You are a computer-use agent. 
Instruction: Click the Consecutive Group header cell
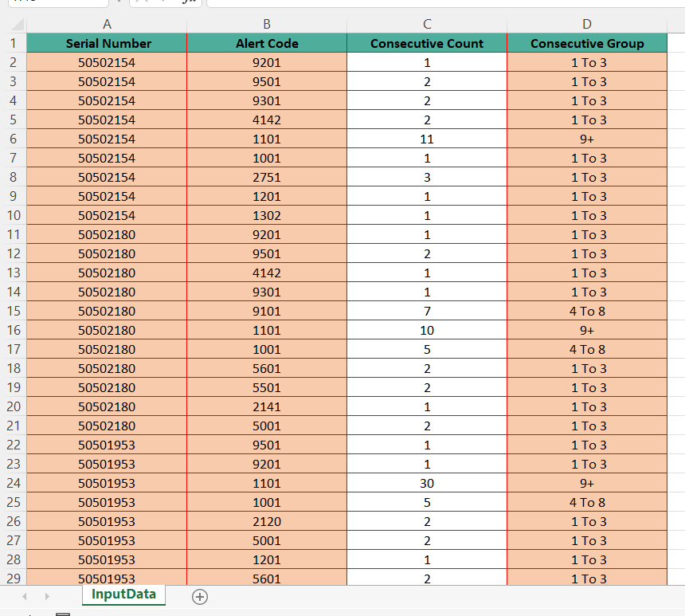coord(587,43)
